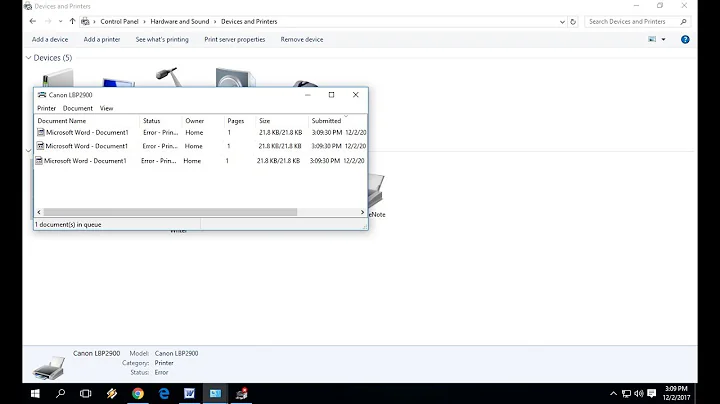
Task: Click the Canon LBP2900 window title icon
Action: (x=42, y=95)
